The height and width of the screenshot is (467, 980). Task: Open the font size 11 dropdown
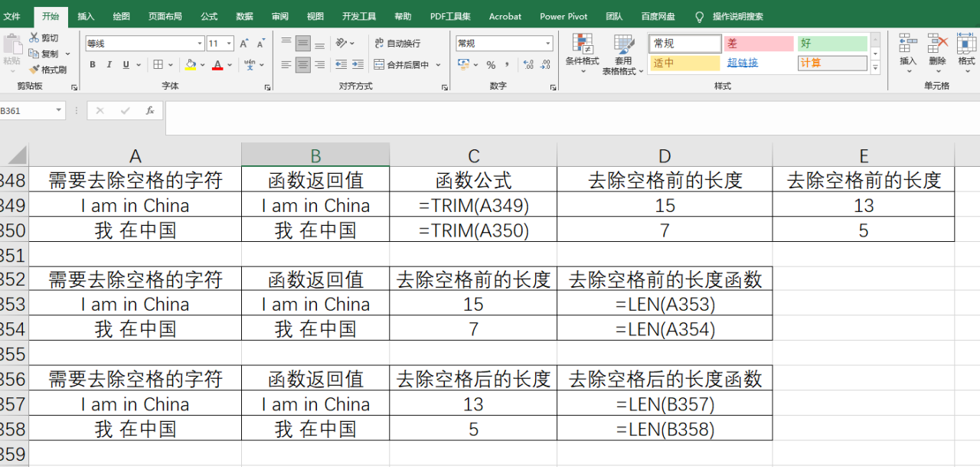pyautogui.click(x=230, y=44)
